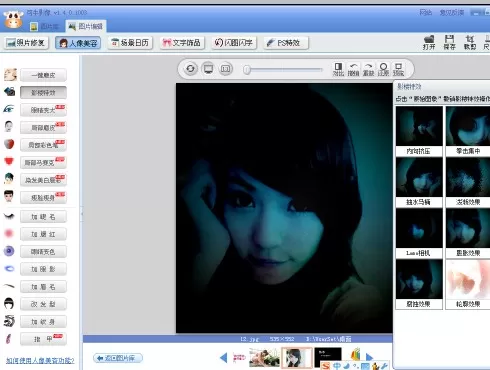Screen dimensions: 490x370
Task: Click the 一键磨皮 button
Action: [43, 75]
